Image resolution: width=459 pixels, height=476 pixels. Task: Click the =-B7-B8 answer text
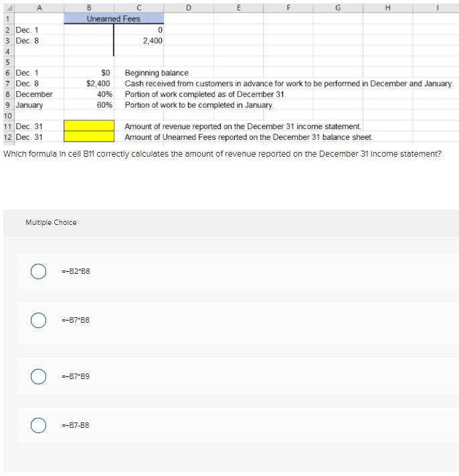tap(76, 425)
